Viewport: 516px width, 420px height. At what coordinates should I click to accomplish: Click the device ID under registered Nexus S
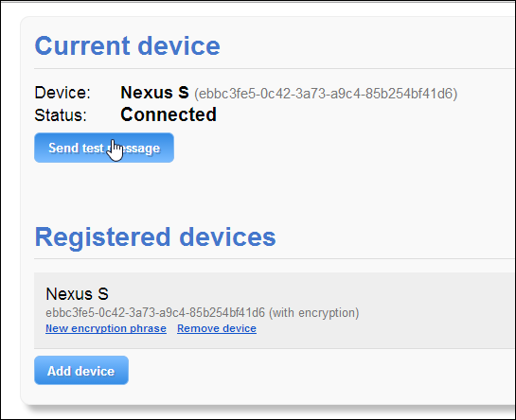coord(155,312)
